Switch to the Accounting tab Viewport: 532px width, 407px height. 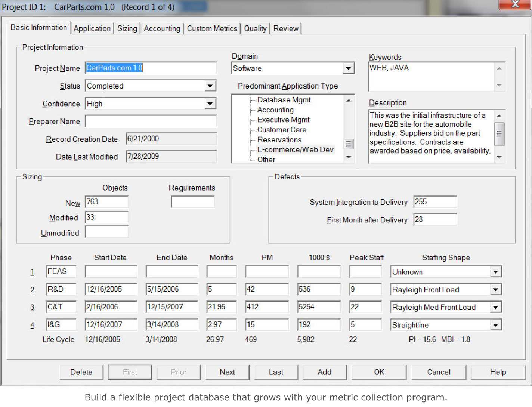(x=161, y=28)
